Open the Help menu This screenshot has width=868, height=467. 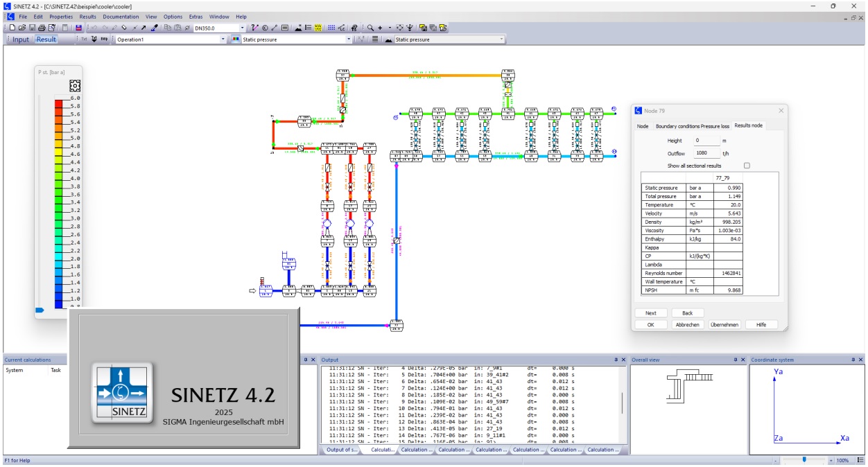(x=241, y=16)
